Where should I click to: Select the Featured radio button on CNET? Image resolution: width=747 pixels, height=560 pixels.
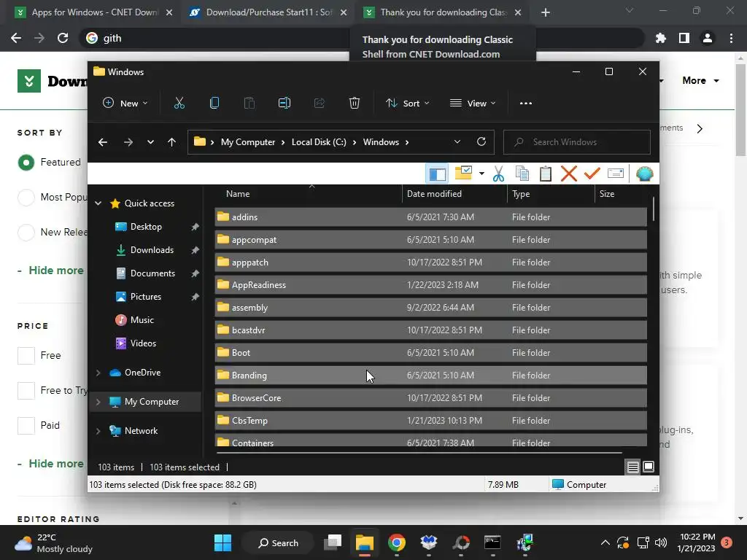26,163
